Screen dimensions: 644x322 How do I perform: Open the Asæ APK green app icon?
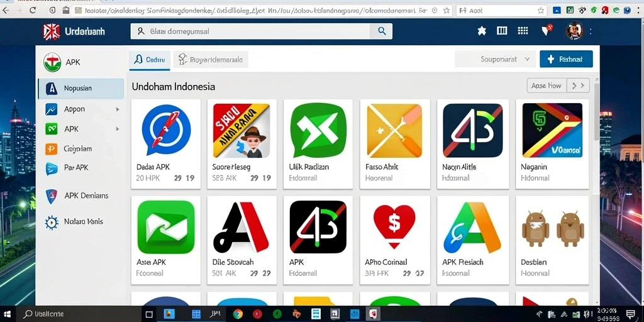click(166, 227)
